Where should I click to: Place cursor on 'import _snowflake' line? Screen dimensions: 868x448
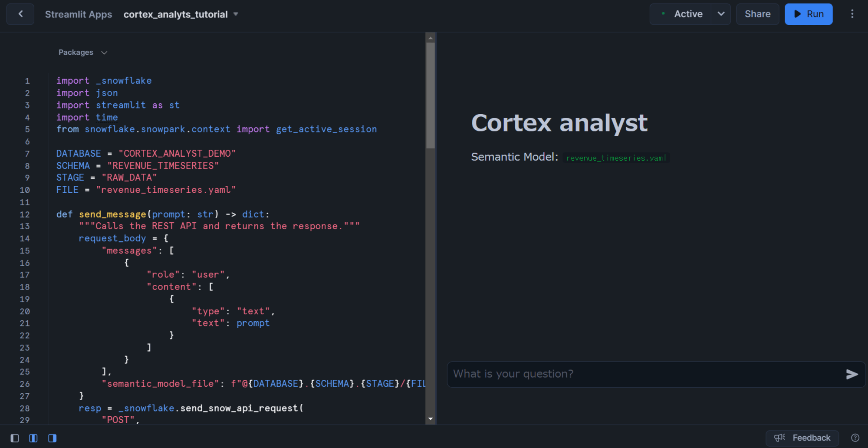(104, 81)
